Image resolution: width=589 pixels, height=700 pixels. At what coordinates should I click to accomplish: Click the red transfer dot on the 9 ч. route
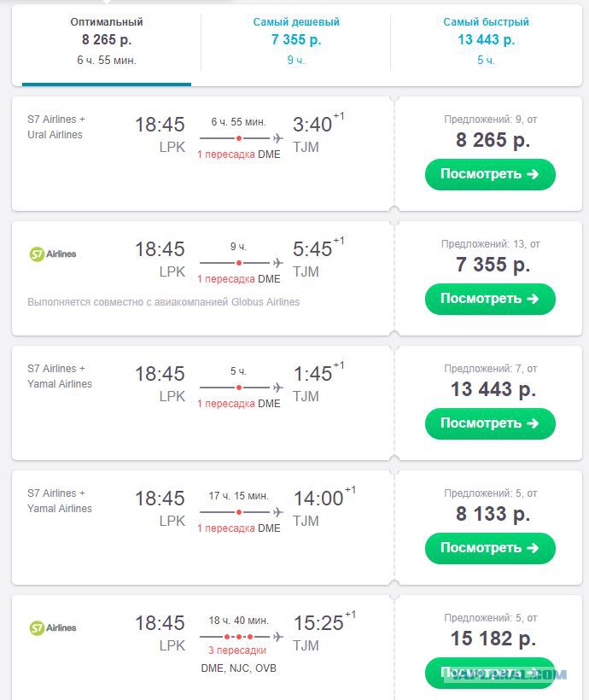click(x=239, y=263)
